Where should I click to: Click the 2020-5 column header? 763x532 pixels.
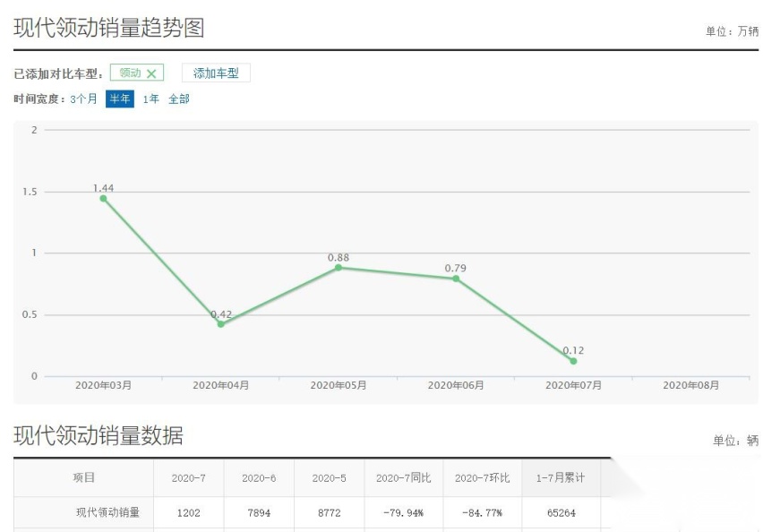[330, 478]
